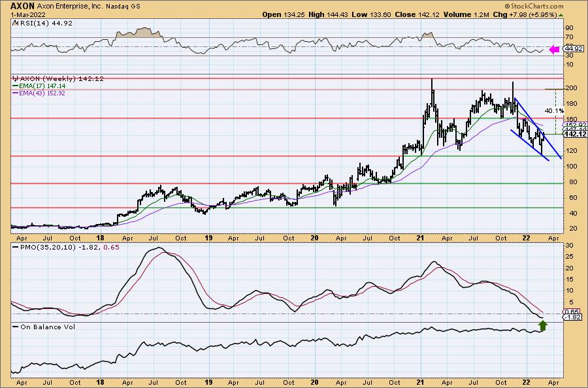Click the Volume 1.2M value
The height and width of the screenshot is (388, 588).
[x=466, y=14]
